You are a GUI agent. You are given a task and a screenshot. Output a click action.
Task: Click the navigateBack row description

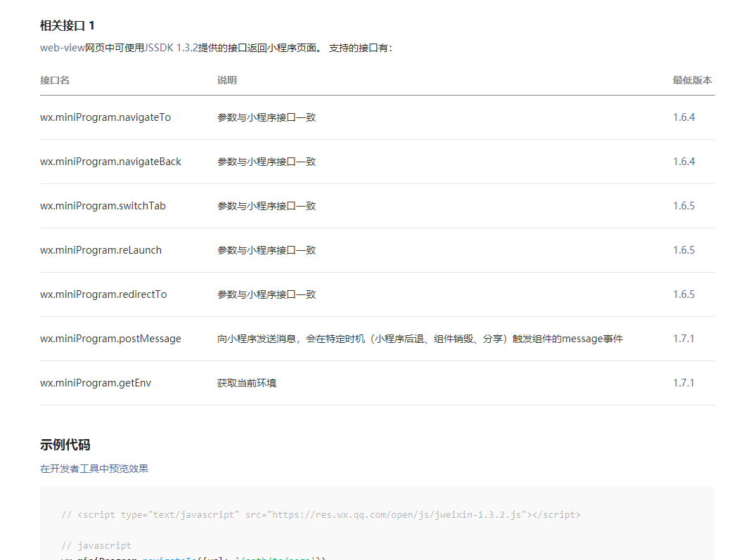(266, 162)
